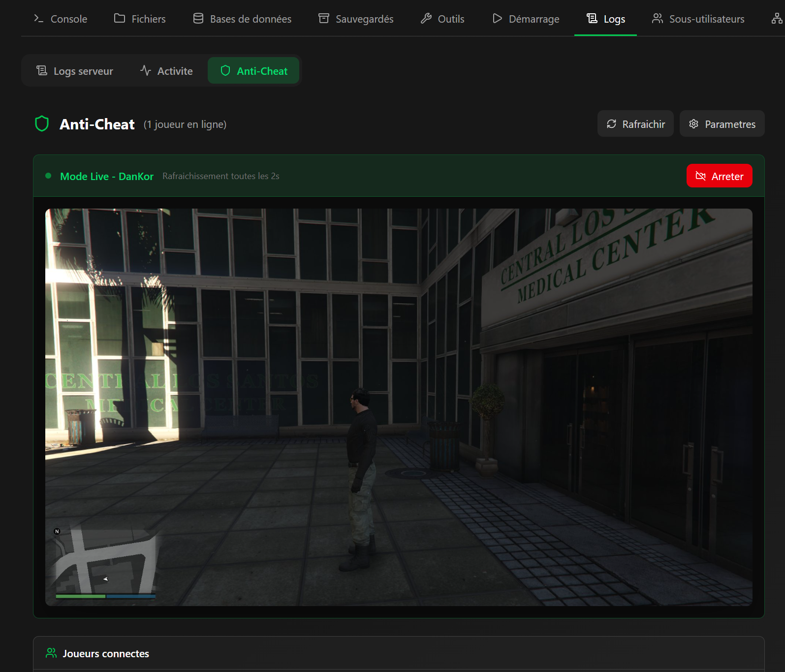Open the Sous-utilisateurs tab

(x=698, y=19)
